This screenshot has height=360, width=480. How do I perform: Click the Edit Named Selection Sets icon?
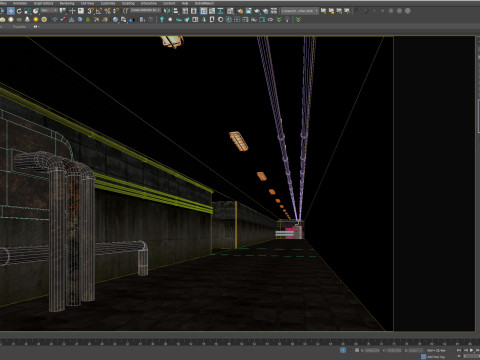126,11
